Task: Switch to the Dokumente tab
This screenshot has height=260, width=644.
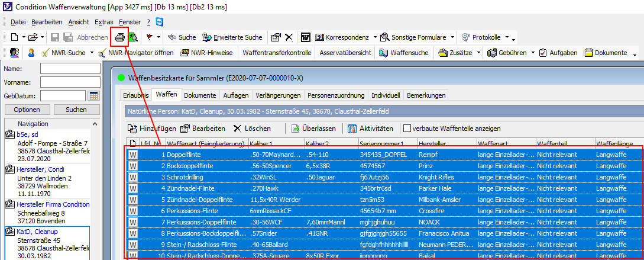Action: (200, 95)
